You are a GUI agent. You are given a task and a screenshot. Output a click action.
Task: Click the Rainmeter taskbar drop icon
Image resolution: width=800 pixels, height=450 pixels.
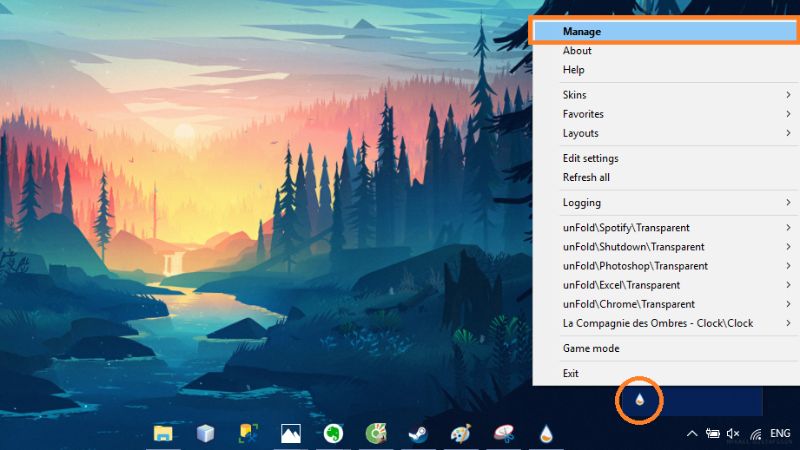click(x=546, y=434)
